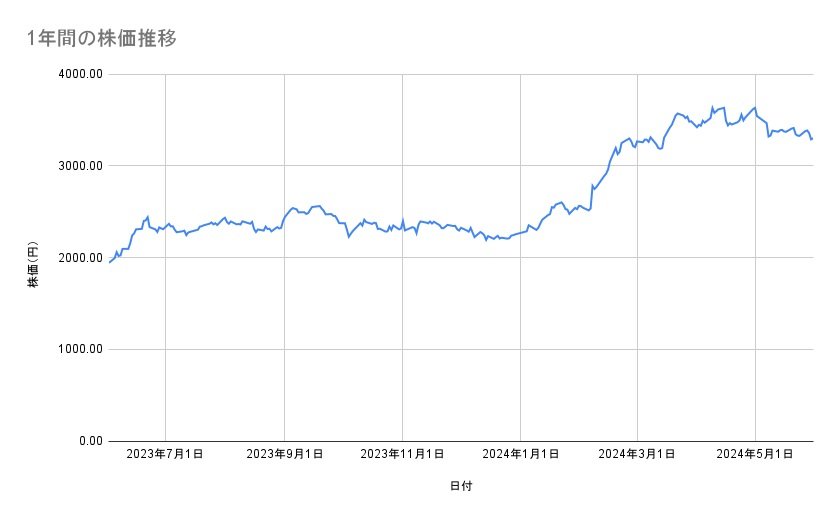Select the 2024年5月1日 date label

point(754,455)
